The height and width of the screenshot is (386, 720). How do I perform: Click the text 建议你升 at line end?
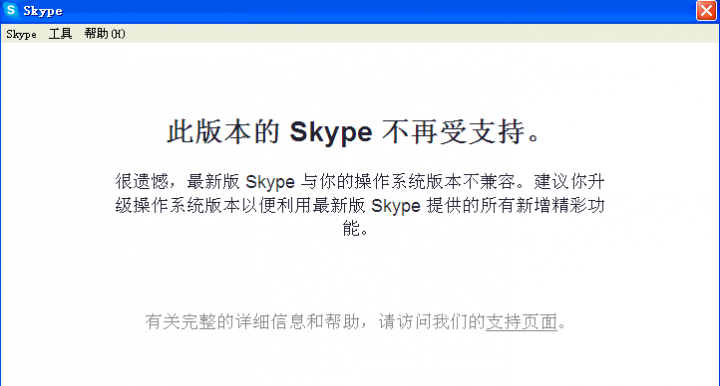[x=569, y=182]
